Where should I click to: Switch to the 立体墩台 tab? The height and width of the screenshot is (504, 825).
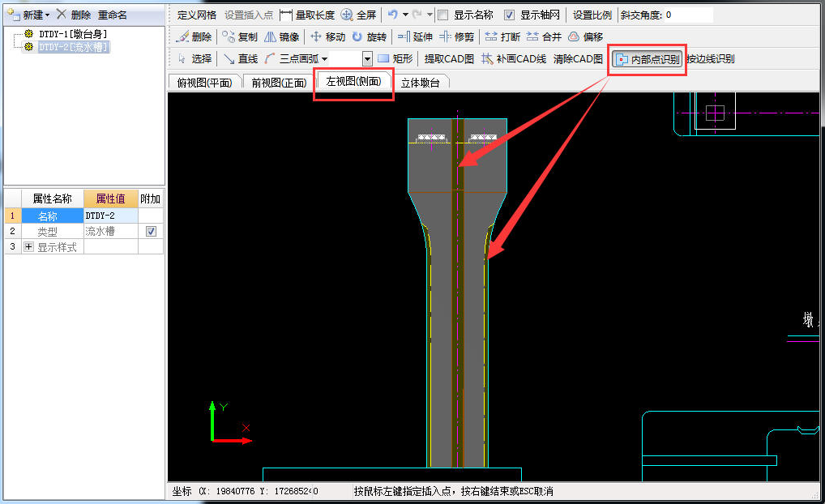pos(420,83)
